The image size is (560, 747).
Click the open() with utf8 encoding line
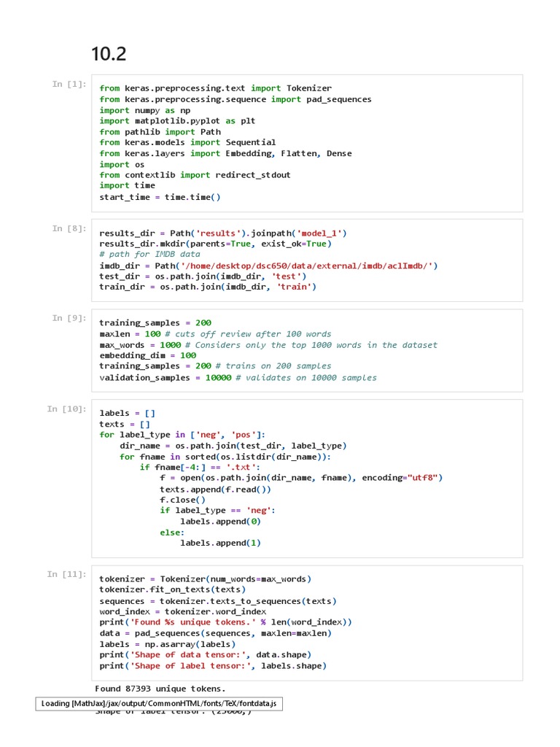(x=301, y=478)
